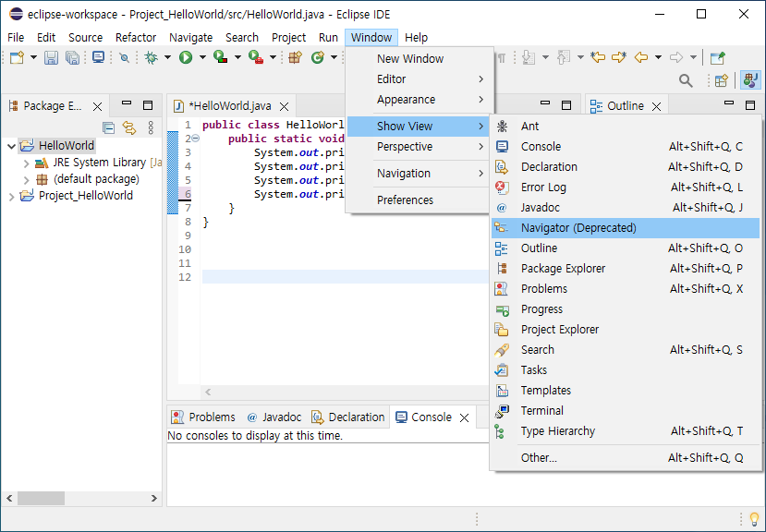Choose Error Log in Show View list
Screen dimensions: 766x532
coord(626,187)
